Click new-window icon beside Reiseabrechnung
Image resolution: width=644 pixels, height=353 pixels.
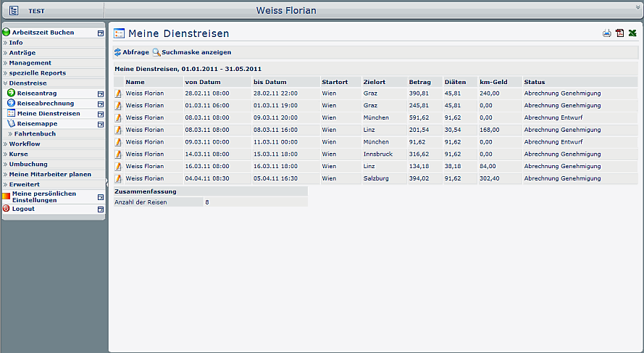coord(101,104)
